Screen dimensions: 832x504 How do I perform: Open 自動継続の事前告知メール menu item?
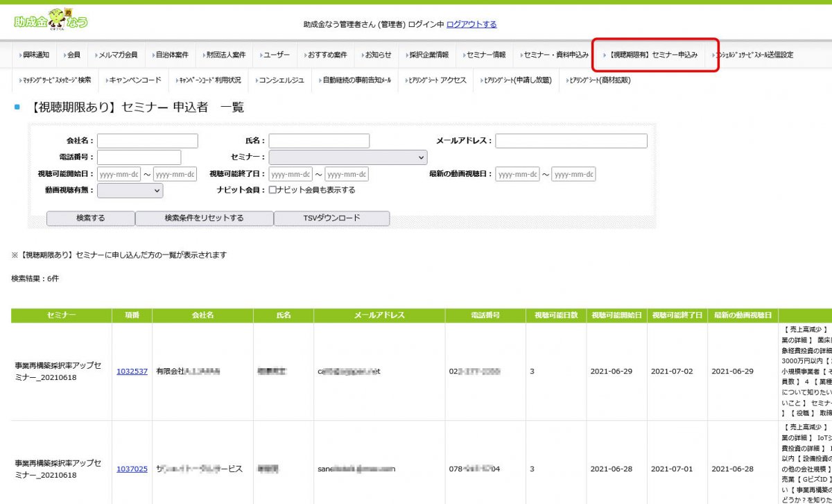356,80
